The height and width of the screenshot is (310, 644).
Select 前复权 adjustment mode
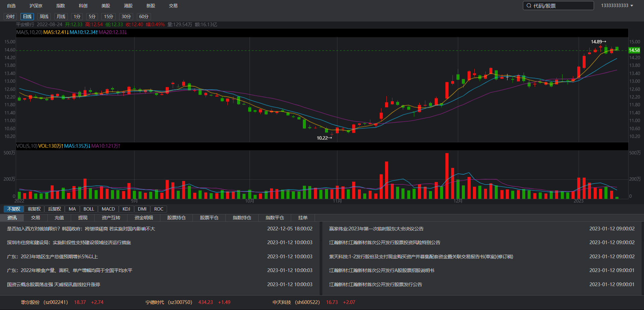[34, 209]
